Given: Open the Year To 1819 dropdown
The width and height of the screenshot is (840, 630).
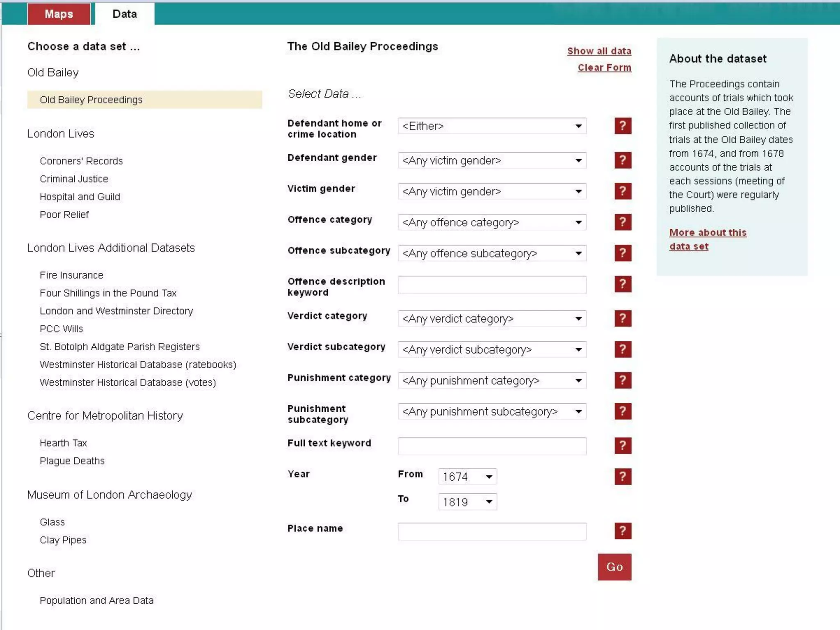Looking at the screenshot, I should tap(467, 502).
